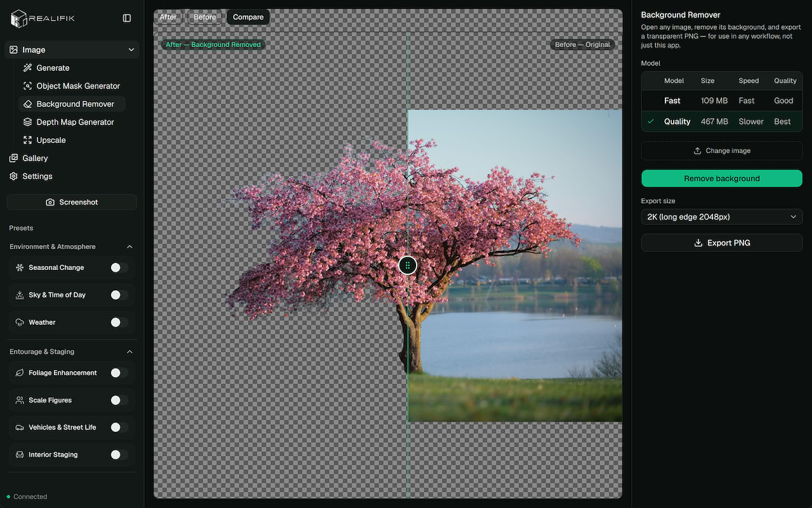Click the Sky & Time of Day icon
This screenshot has height=508, width=812.
[x=20, y=295]
